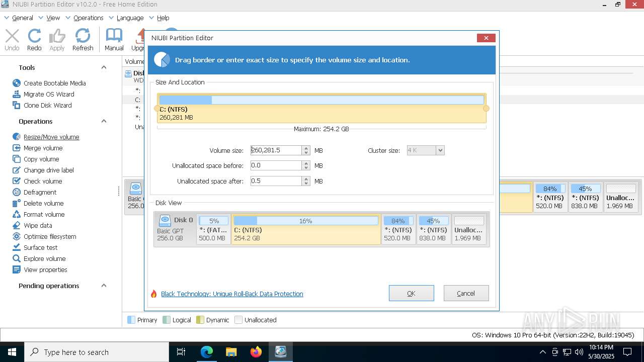Increase Unallocated space before value
The width and height of the screenshot is (644, 362).
click(x=305, y=163)
